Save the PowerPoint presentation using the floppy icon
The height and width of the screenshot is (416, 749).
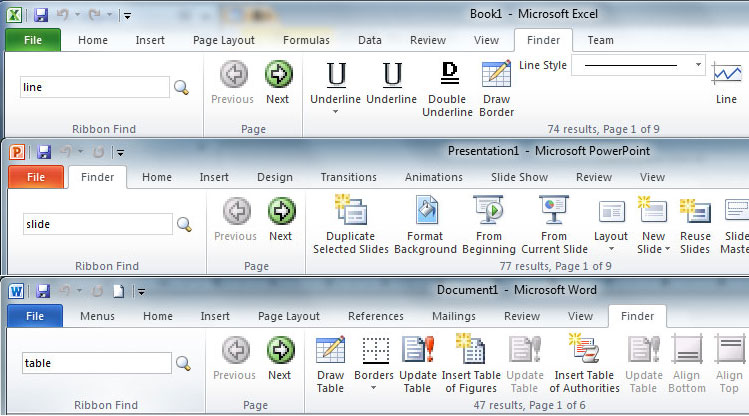pos(44,152)
